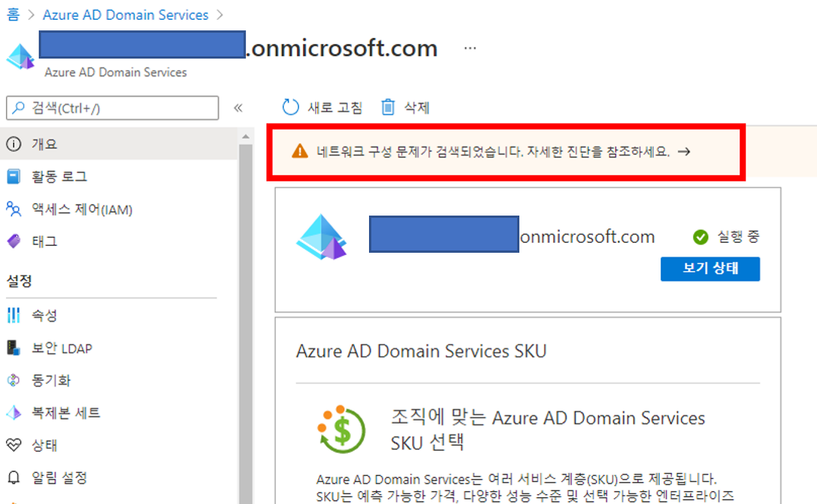The image size is (817, 504).
Task: Click the 상태 heart icon
Action: coord(14,445)
